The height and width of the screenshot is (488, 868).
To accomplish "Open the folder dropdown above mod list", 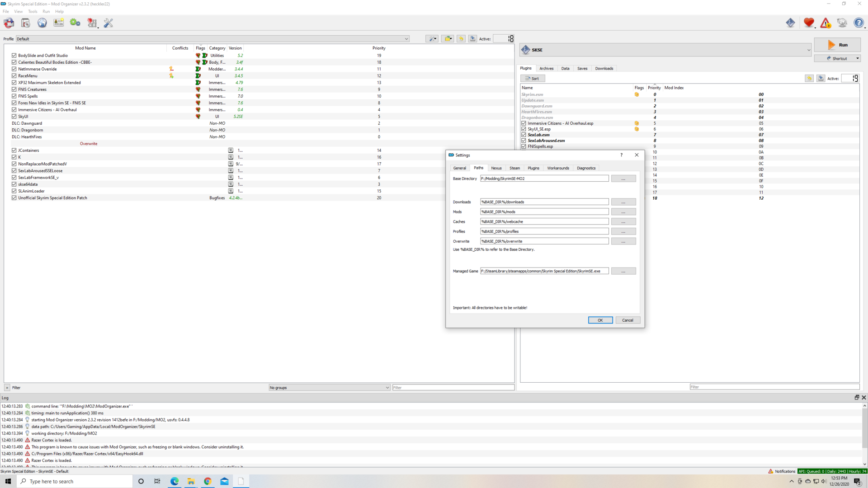I will point(448,39).
